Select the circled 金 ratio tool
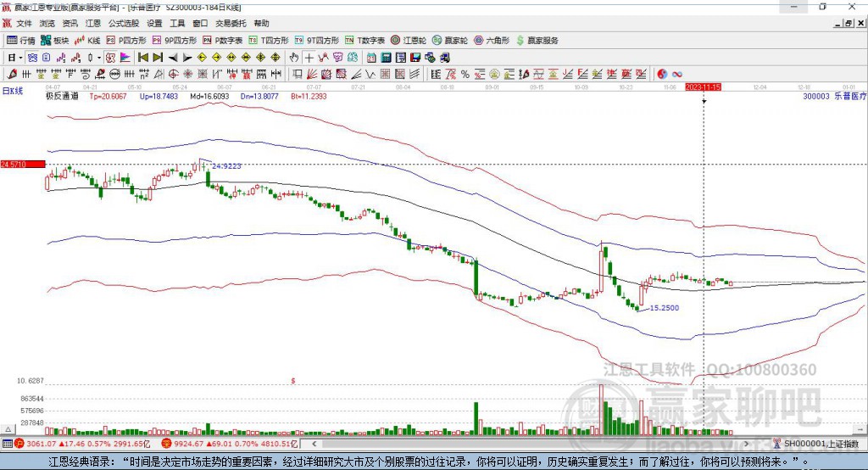Screen dimensions: 868x470 [494, 75]
